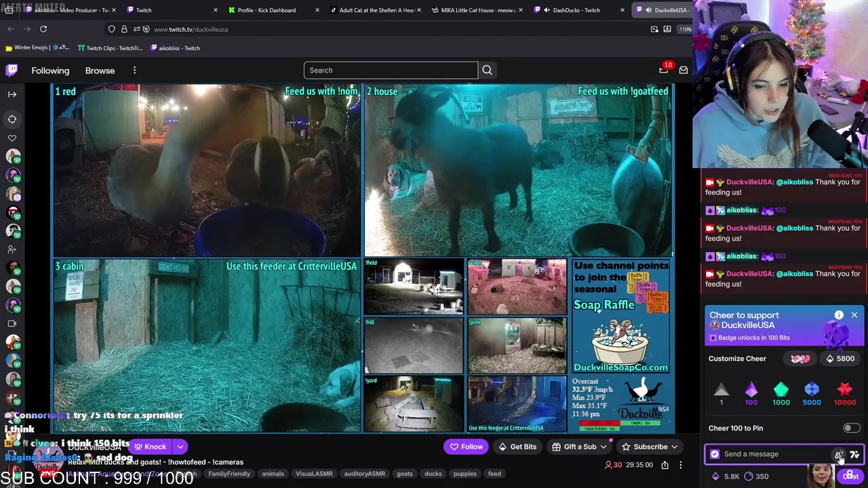This screenshot has width=868, height=488.
Task: Open the 7TV emote picker icon
Action: pyautogui.click(x=854, y=455)
